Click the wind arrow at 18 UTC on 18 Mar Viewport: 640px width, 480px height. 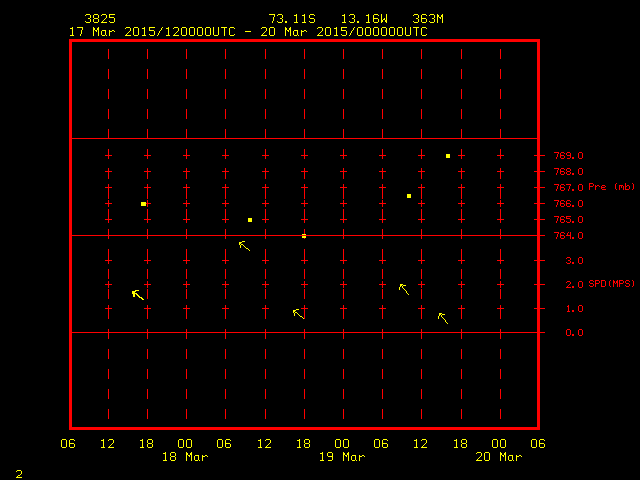tap(298, 313)
